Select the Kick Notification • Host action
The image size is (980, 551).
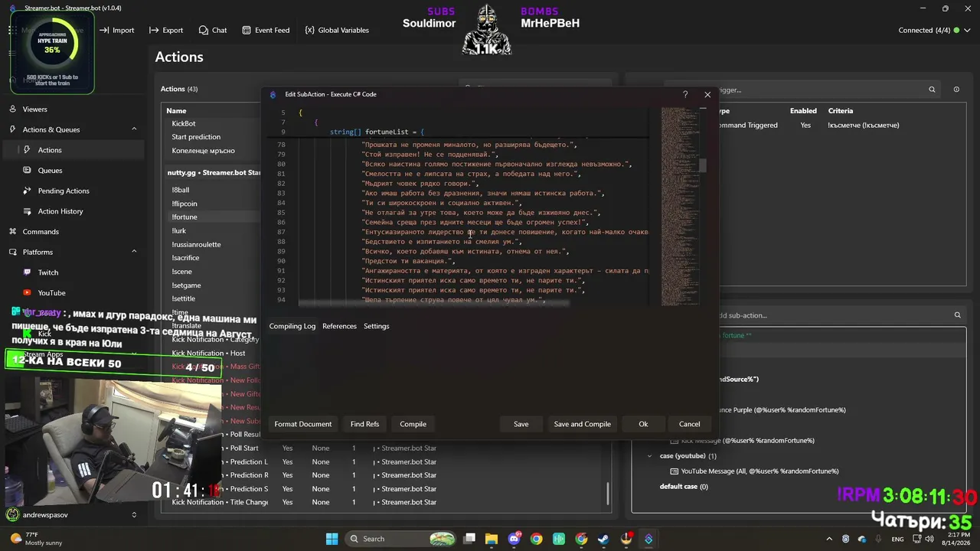(208, 353)
